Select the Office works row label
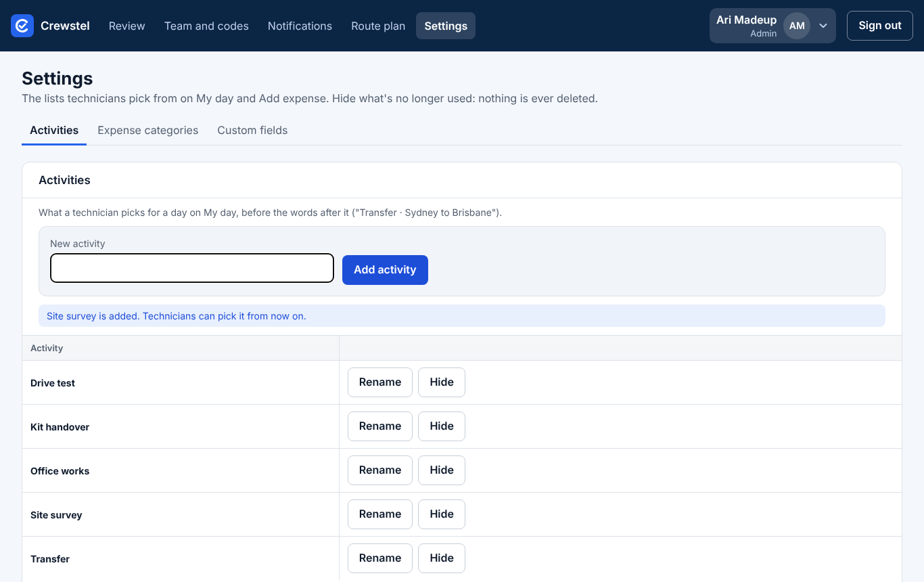 coord(60,471)
